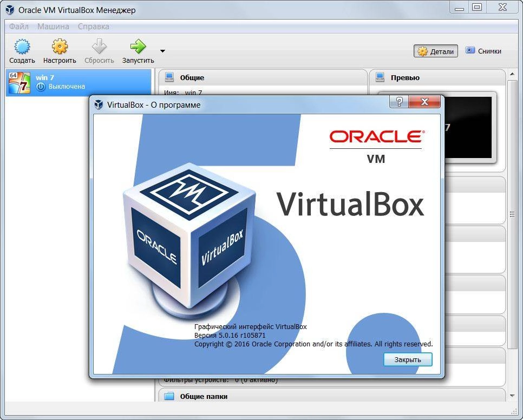Open Настроить settings gear icon

(60, 47)
